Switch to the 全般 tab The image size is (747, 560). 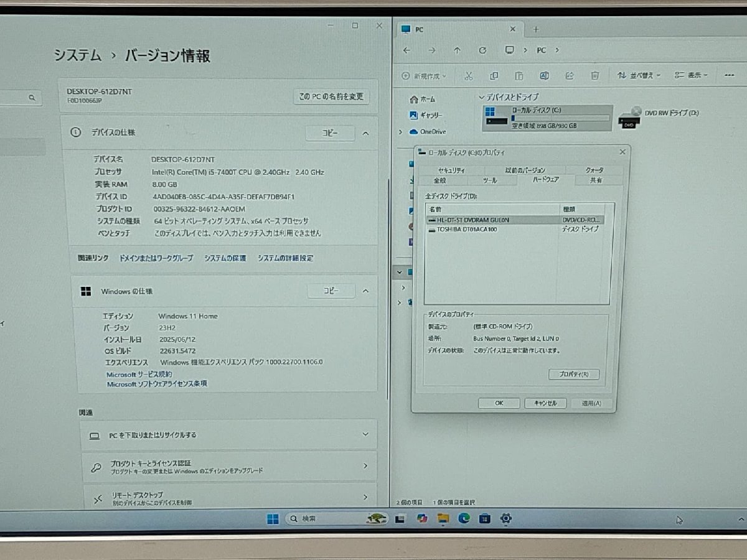tap(439, 180)
